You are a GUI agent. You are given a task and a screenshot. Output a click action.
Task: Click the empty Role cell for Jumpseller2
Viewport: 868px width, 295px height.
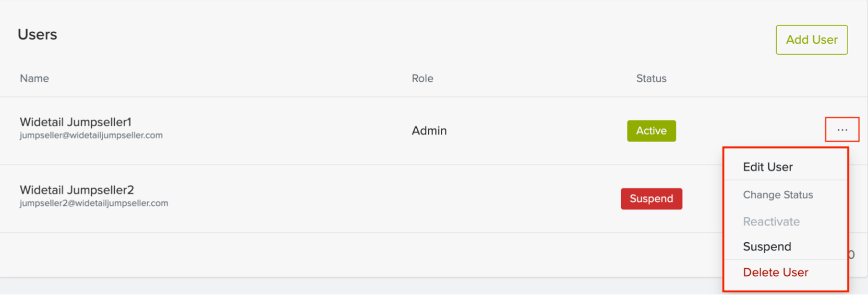(x=429, y=199)
